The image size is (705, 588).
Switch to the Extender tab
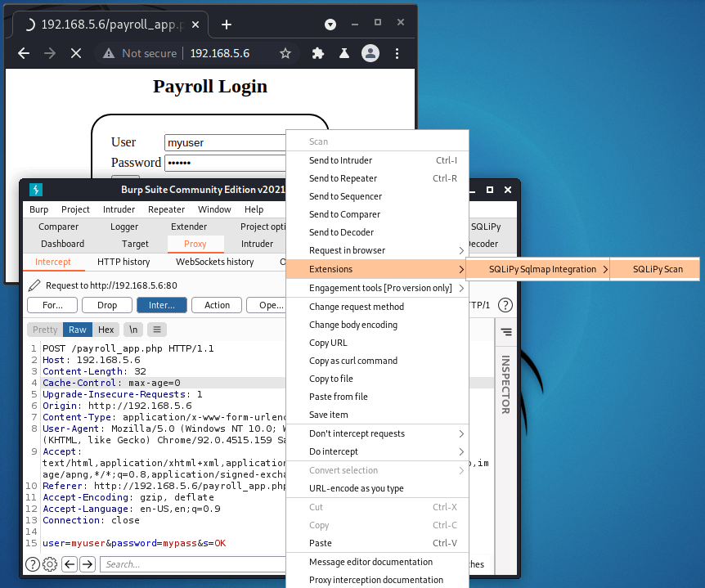click(x=189, y=227)
